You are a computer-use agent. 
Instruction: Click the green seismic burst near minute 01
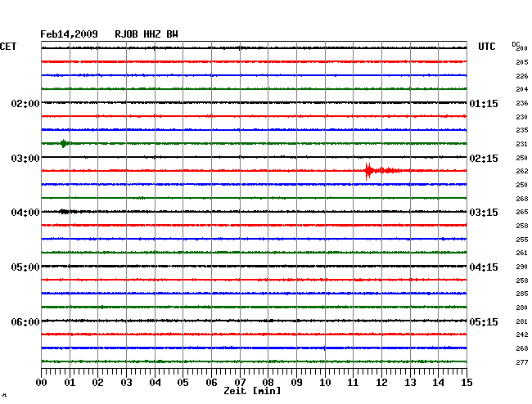pos(64,143)
